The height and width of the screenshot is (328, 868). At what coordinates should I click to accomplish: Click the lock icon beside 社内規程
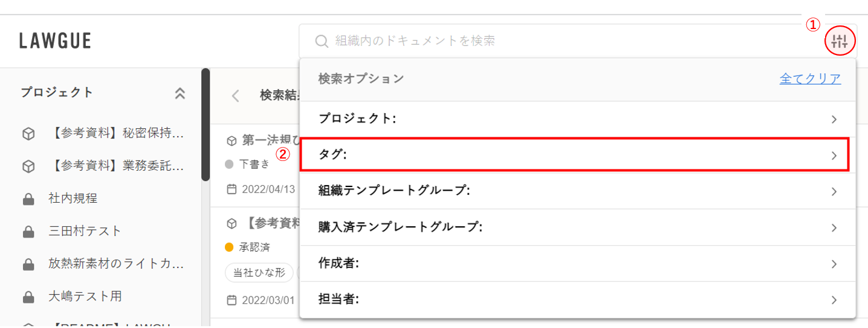pos(27,198)
